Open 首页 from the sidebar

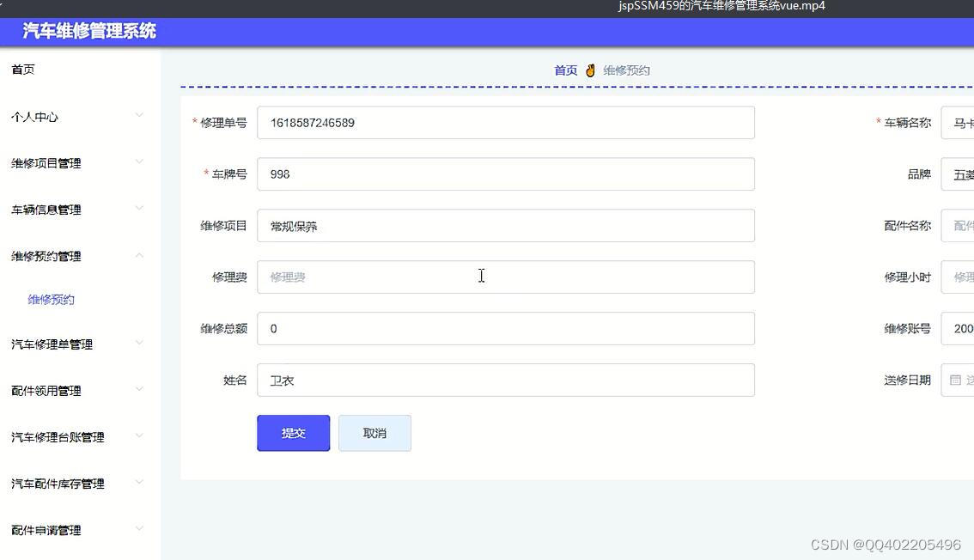[22, 70]
